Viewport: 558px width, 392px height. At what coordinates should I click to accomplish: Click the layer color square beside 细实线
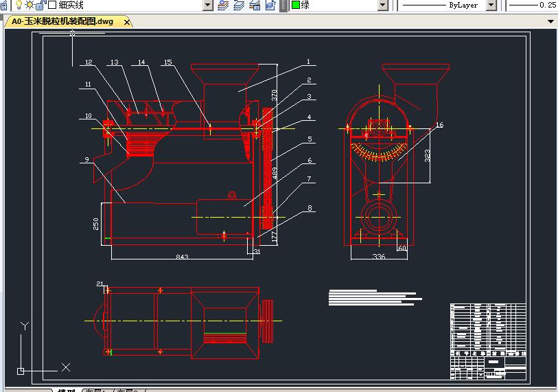pyautogui.click(x=52, y=5)
